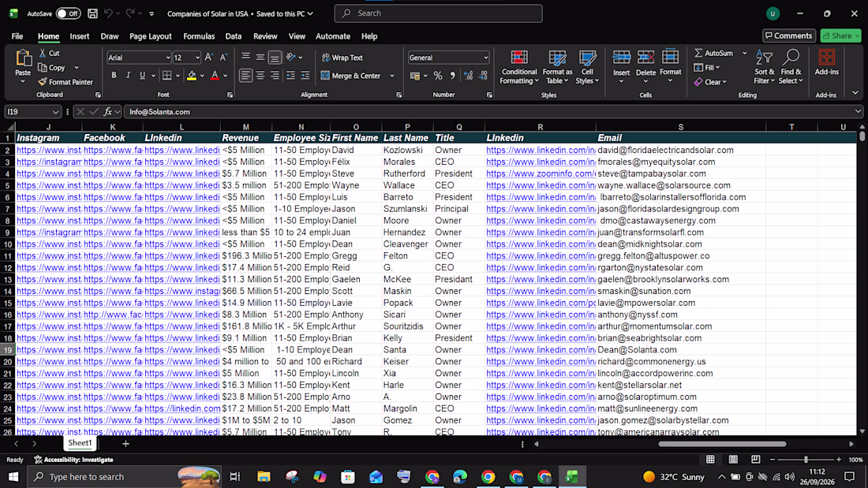Screen dimensions: 868x488
Task: Open the font name dropdown
Action: tap(168, 58)
